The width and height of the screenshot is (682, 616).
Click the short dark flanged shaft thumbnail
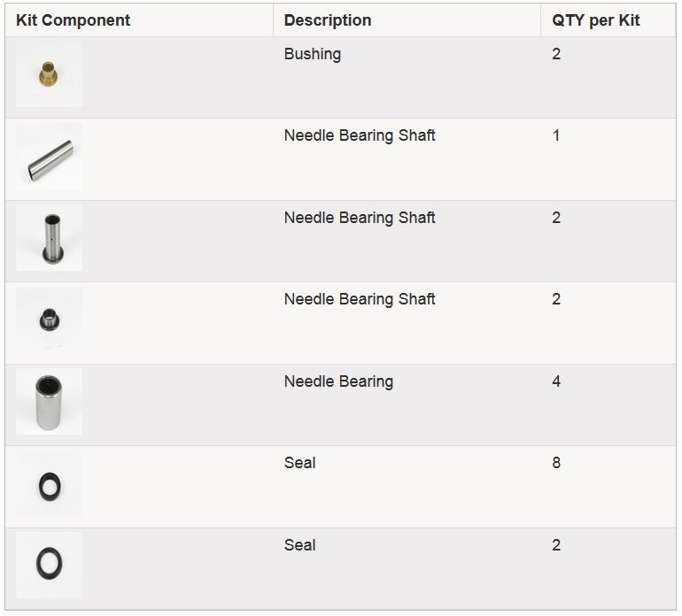49,320
